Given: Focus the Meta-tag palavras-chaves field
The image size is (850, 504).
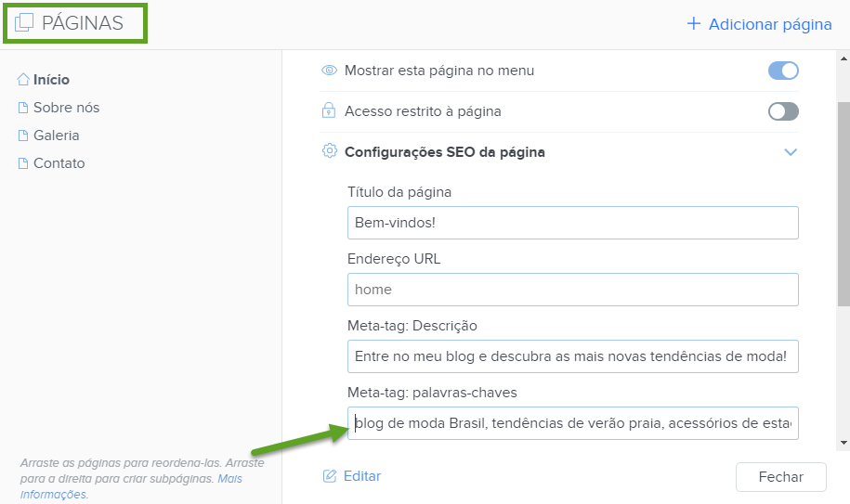Looking at the screenshot, I should coord(573,423).
